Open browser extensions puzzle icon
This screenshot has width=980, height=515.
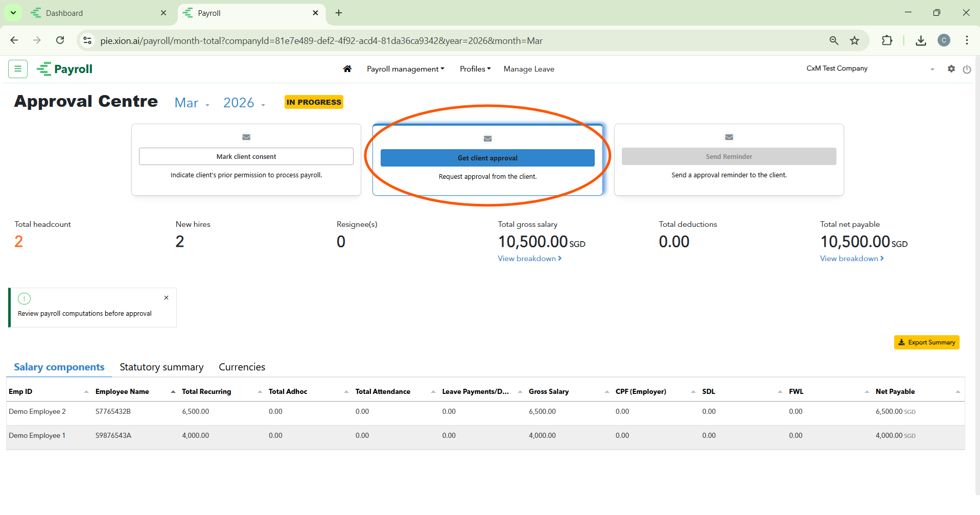pos(887,41)
